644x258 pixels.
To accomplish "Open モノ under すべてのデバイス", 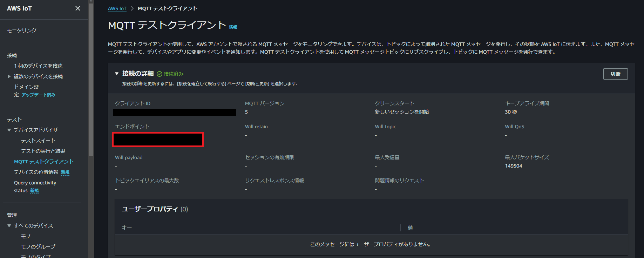I will (26, 236).
